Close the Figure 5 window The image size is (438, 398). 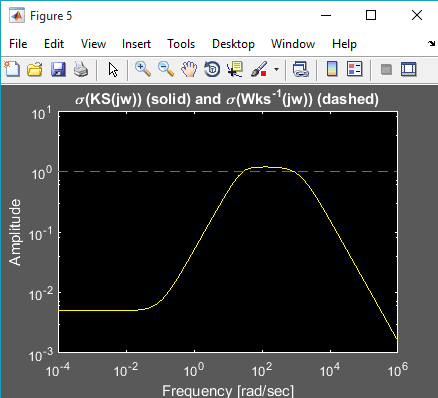coord(417,15)
